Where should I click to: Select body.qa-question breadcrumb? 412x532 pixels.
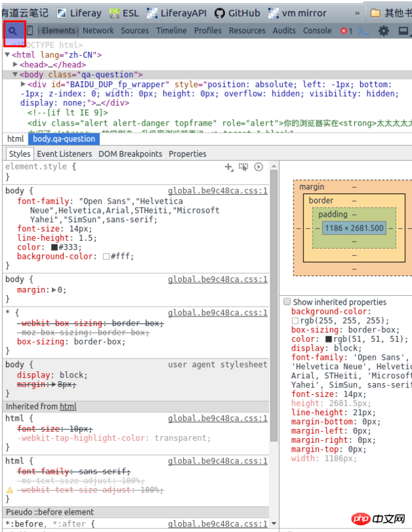(64, 139)
